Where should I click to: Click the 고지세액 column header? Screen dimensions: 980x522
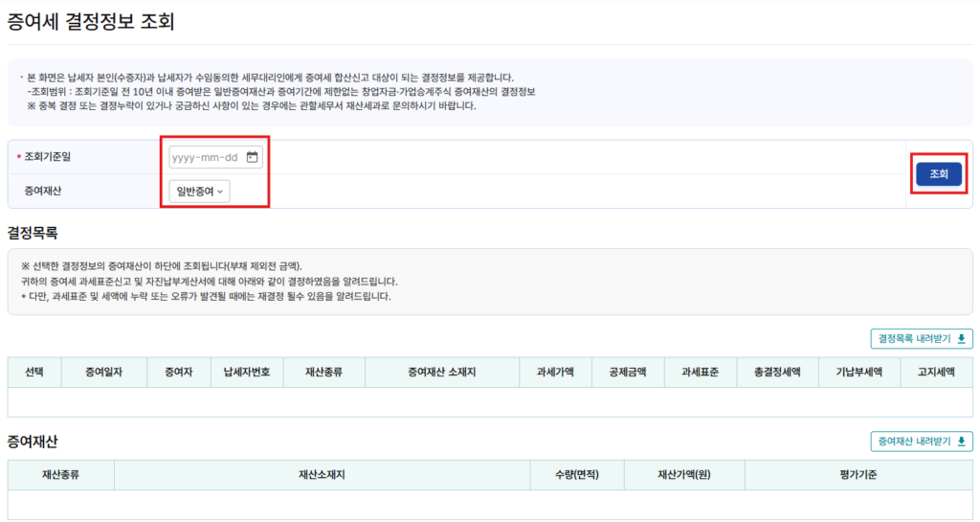point(937,372)
